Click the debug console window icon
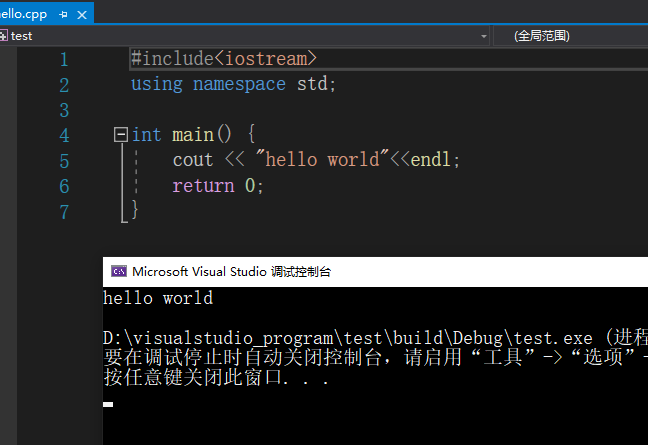 point(119,271)
